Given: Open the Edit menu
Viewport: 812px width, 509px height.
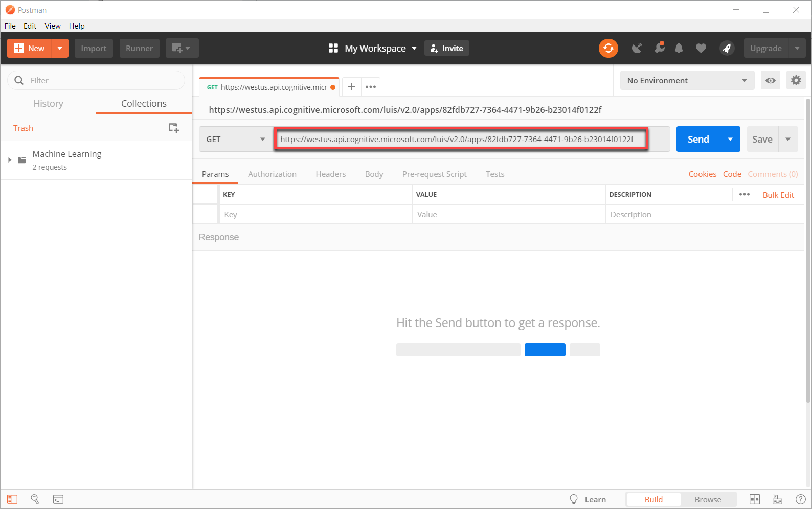Looking at the screenshot, I should click(30, 26).
